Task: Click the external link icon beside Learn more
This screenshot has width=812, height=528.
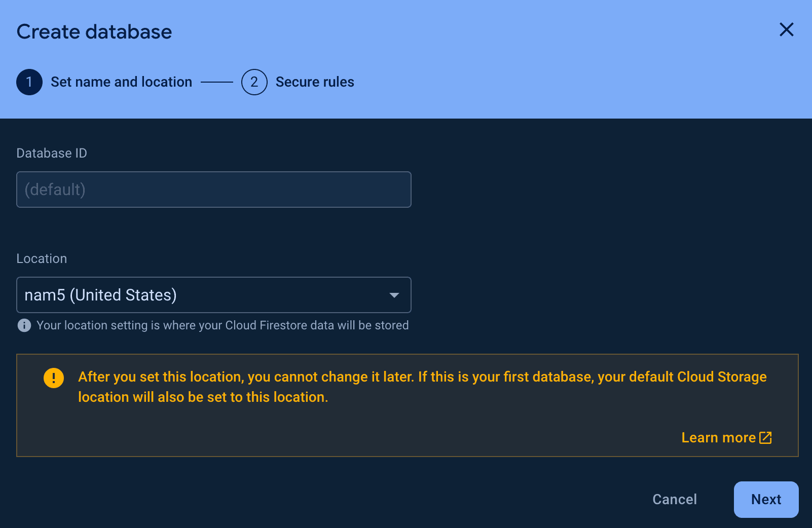Action: click(x=765, y=437)
